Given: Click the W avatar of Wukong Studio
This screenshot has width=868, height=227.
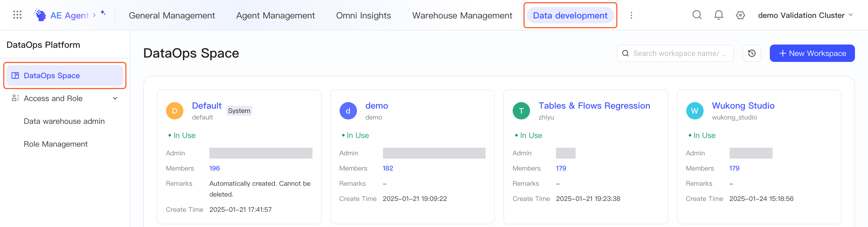Looking at the screenshot, I should click(x=694, y=111).
